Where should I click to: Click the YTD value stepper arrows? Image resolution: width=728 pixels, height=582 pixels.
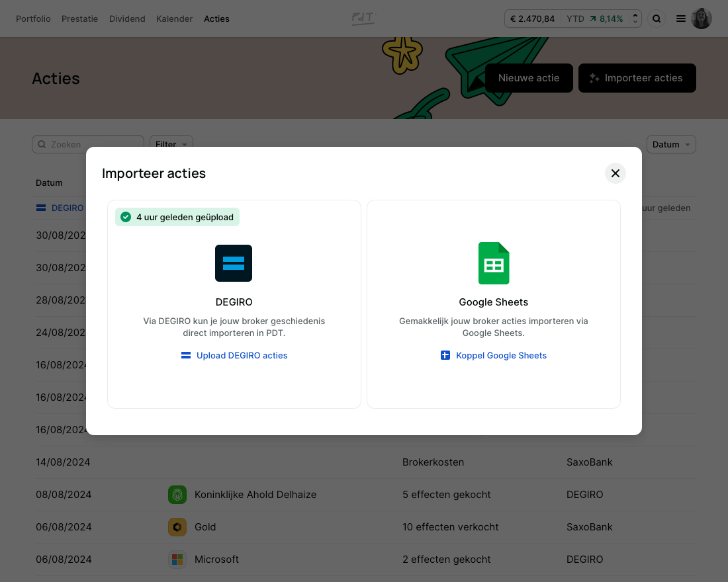point(633,19)
